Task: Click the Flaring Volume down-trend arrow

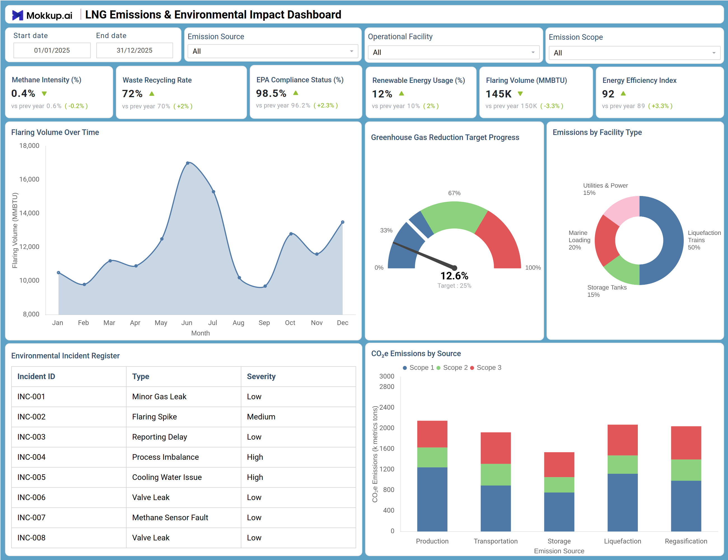Action: point(520,94)
